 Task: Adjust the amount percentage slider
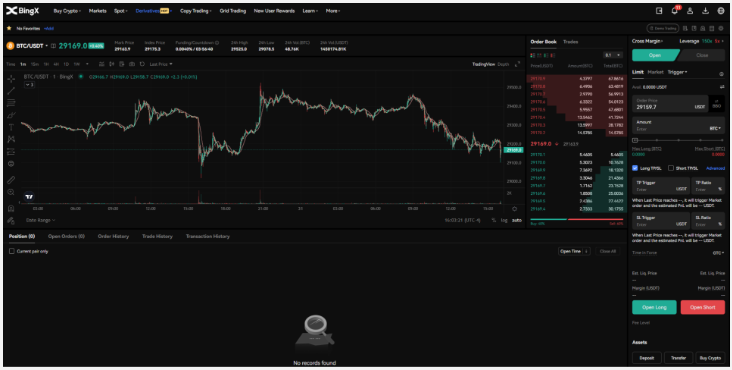click(678, 140)
